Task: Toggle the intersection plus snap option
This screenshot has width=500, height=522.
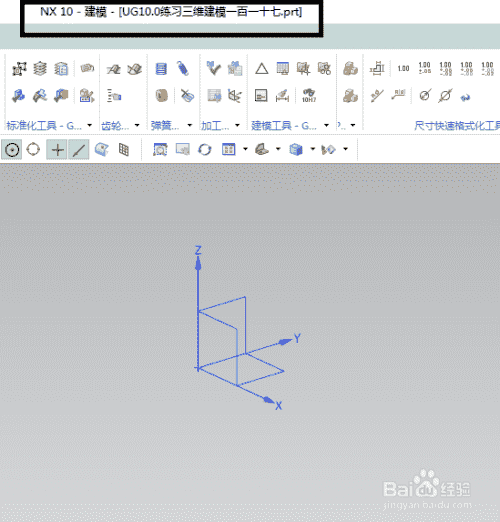Action: coord(57,150)
